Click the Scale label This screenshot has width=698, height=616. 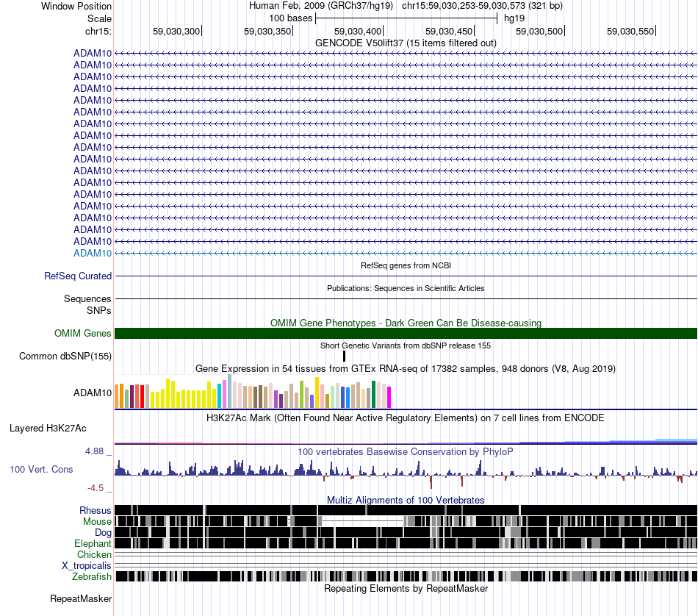pyautogui.click(x=99, y=18)
